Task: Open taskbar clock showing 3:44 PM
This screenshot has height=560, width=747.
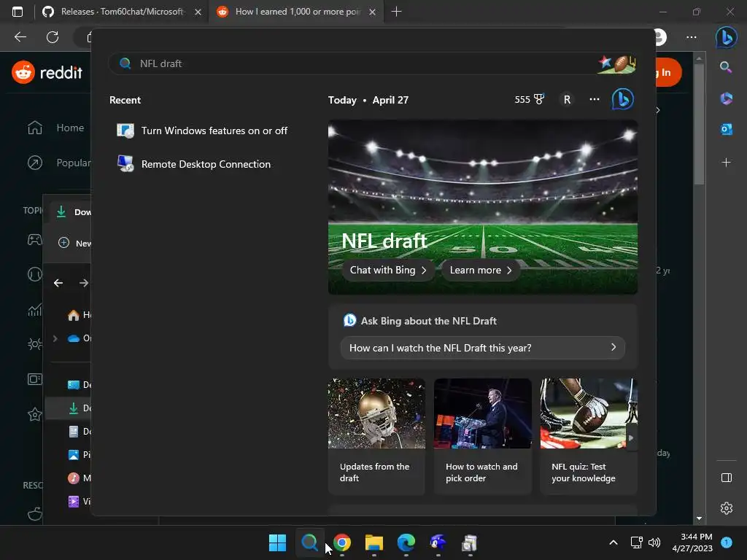Action: click(x=692, y=542)
